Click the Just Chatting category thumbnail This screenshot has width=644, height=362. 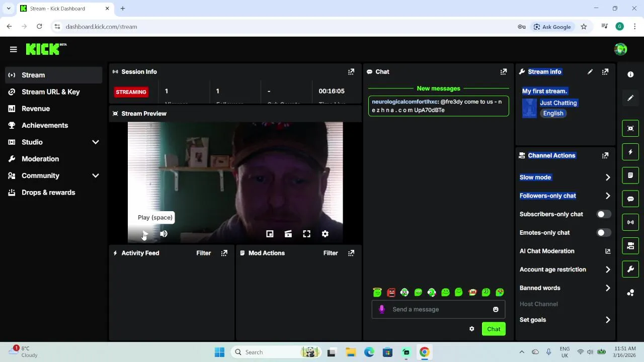[x=529, y=108]
